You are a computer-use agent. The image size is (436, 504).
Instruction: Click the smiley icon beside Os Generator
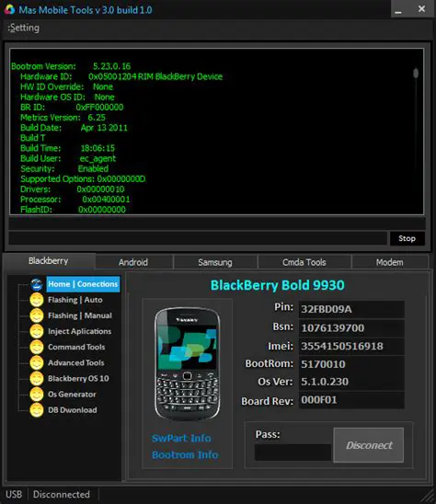tap(37, 395)
